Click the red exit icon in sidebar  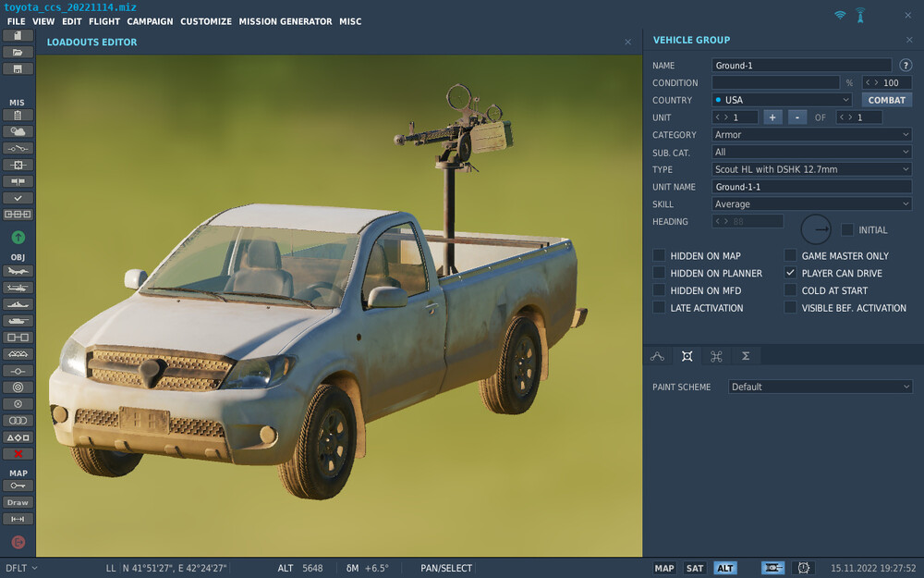pyautogui.click(x=18, y=542)
